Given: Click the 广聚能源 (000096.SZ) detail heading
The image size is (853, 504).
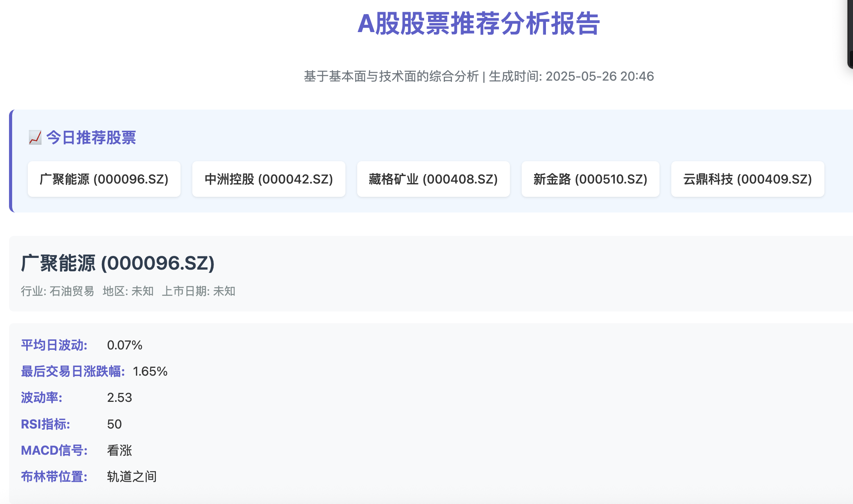Looking at the screenshot, I should click(x=117, y=263).
